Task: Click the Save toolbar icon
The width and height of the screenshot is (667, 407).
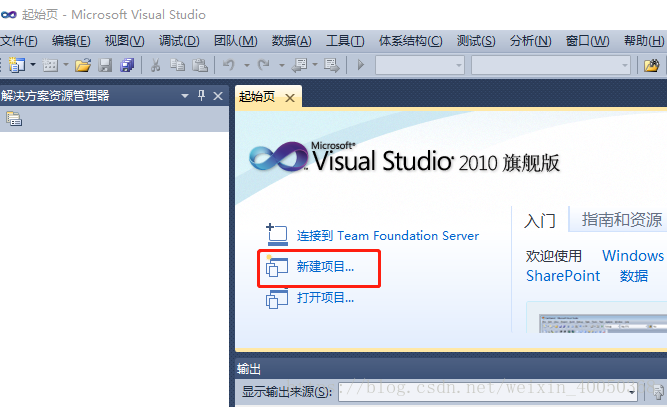Action: pos(105,65)
